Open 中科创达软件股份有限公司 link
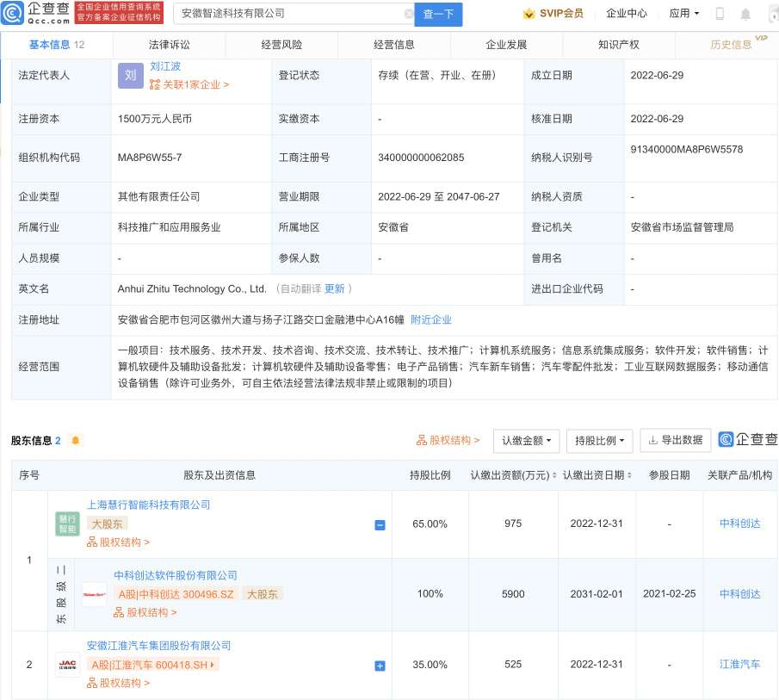This screenshot has width=779, height=700. point(176,575)
